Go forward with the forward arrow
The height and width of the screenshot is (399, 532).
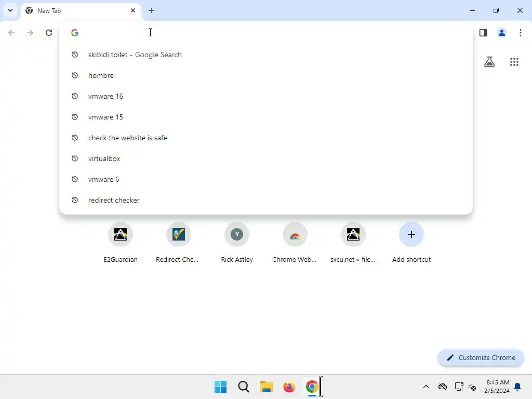coord(30,33)
